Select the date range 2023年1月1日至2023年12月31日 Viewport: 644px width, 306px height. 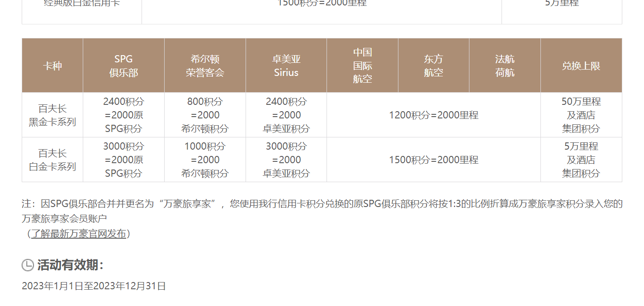94,286
